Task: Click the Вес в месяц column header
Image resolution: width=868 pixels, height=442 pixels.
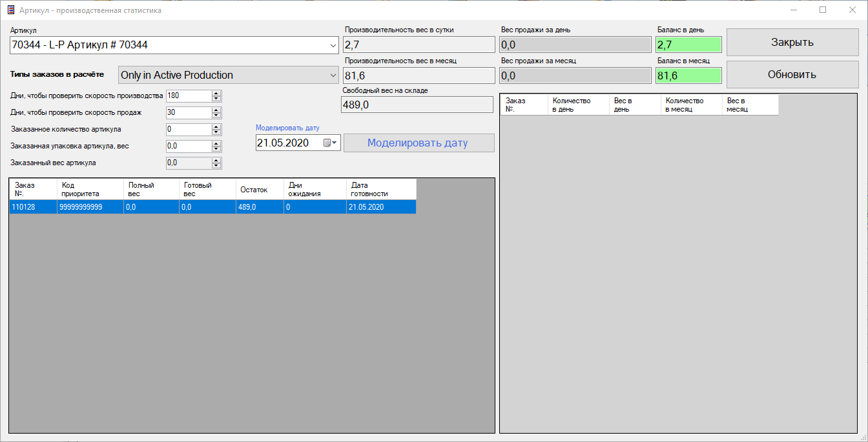Action: [749, 105]
